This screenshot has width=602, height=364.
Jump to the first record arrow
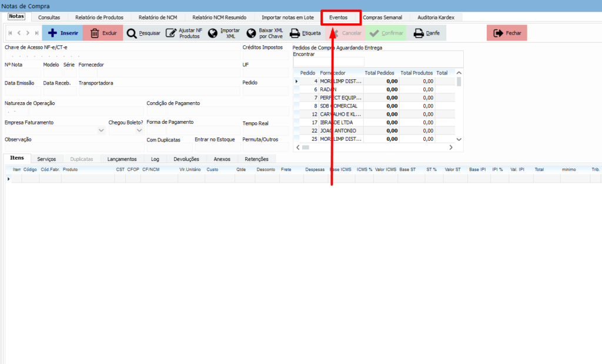[x=10, y=33]
